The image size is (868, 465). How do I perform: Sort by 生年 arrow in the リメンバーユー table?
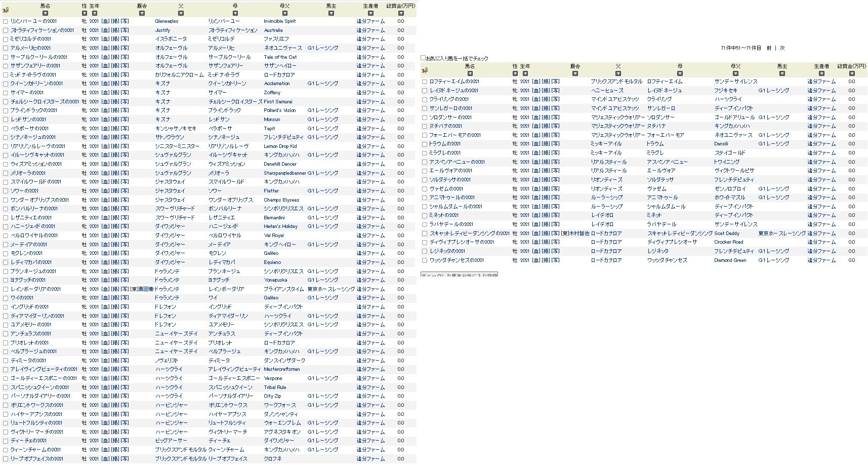[95, 14]
